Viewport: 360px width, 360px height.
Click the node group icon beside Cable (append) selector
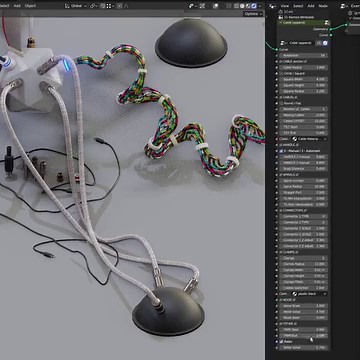click(285, 43)
